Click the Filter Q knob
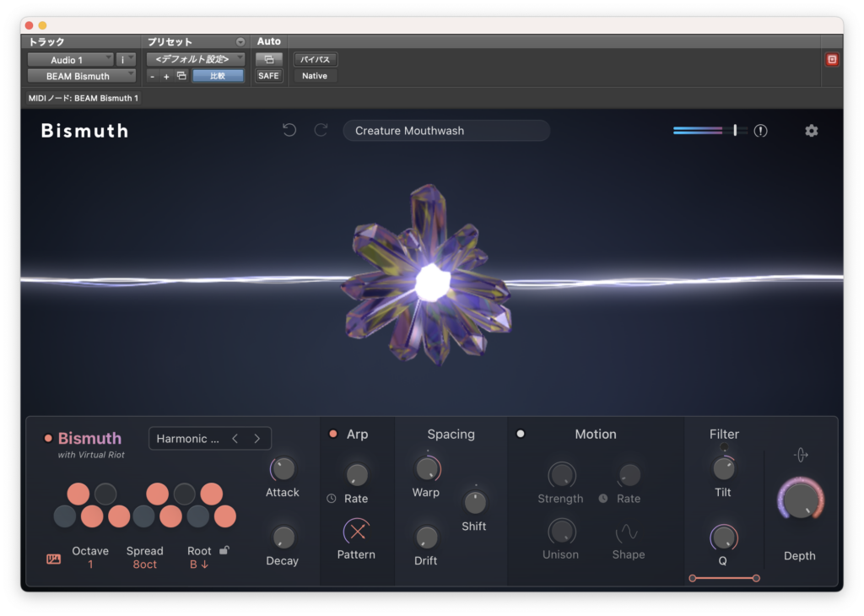 723,538
